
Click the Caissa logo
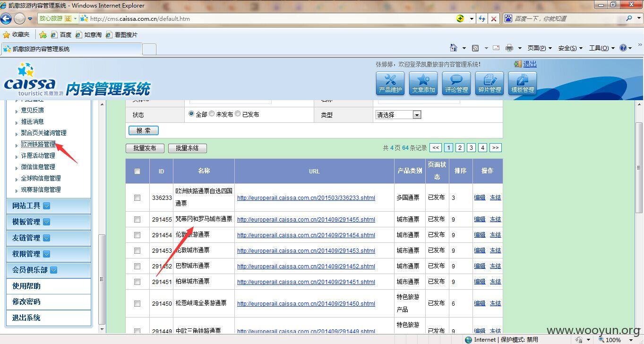coord(34,80)
